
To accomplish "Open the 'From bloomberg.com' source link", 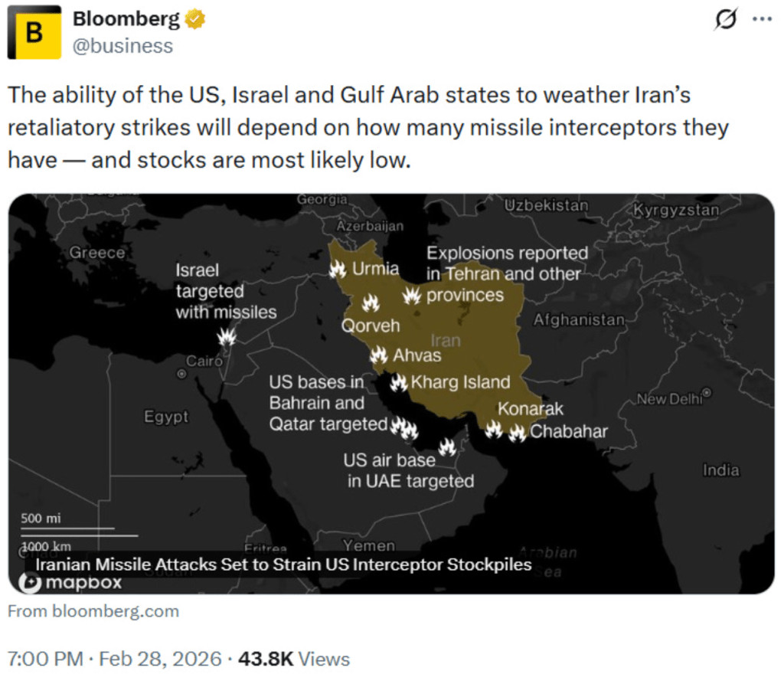I will tap(93, 611).
